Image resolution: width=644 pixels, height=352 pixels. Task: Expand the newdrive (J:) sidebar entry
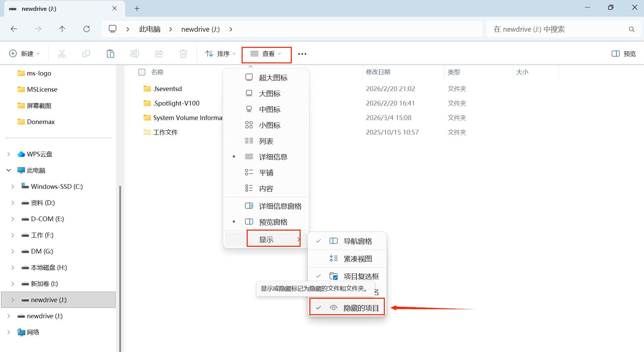(x=13, y=299)
